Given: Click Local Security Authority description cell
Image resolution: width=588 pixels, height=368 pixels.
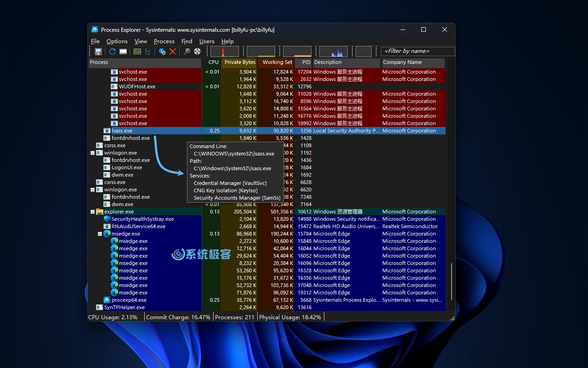Looking at the screenshot, I should pos(347,131).
